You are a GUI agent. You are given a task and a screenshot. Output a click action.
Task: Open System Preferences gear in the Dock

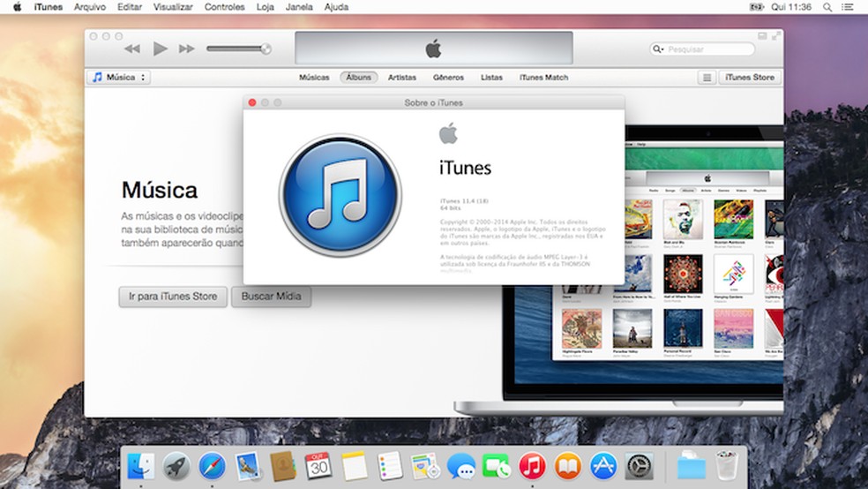tap(640, 466)
